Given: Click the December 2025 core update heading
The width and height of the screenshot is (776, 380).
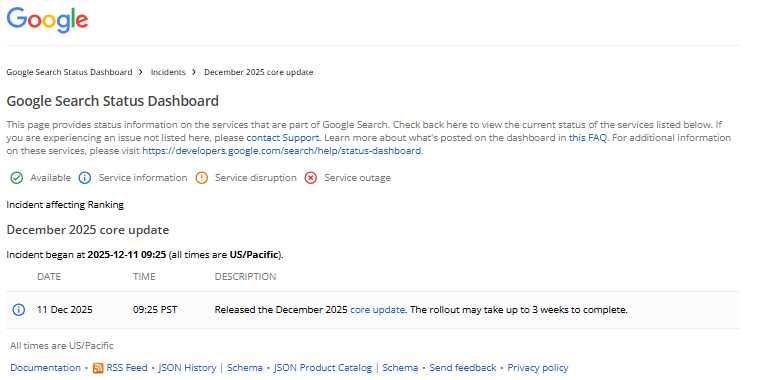Looking at the screenshot, I should [x=88, y=230].
